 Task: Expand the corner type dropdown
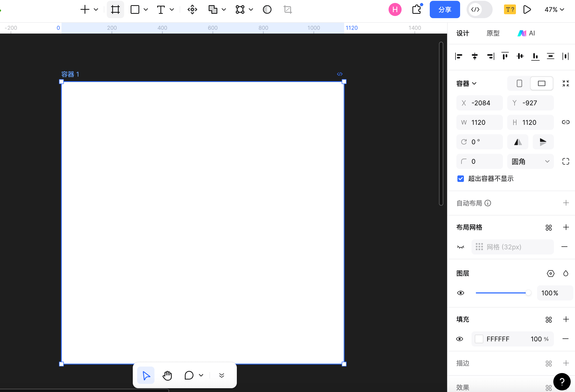530,162
